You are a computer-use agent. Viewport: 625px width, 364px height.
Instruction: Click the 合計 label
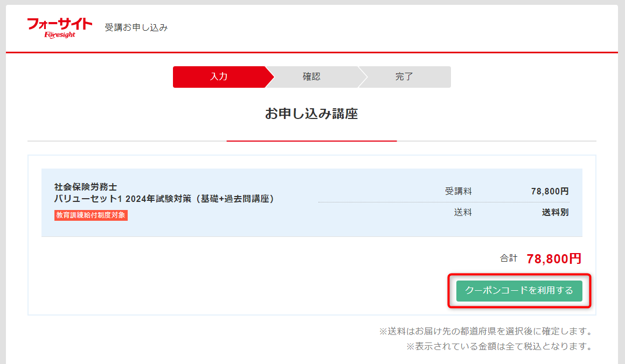point(509,258)
